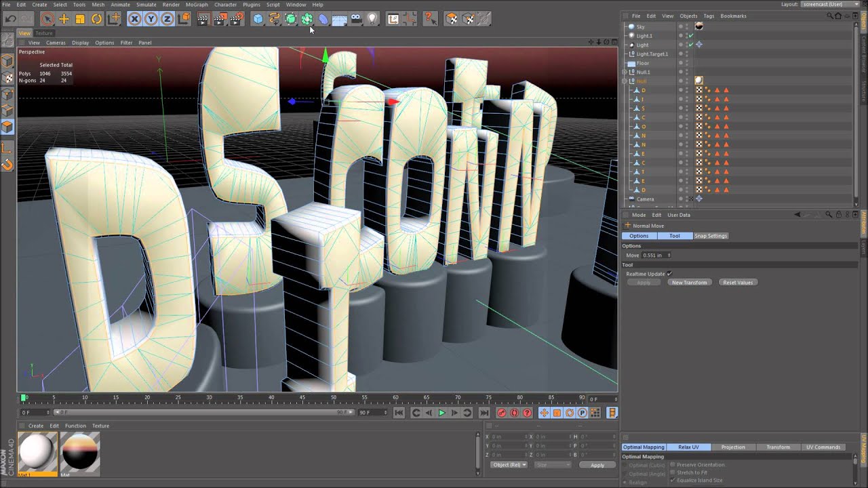Screen dimensions: 868x488
Task: Toggle Y-axis lock
Action: point(151,19)
